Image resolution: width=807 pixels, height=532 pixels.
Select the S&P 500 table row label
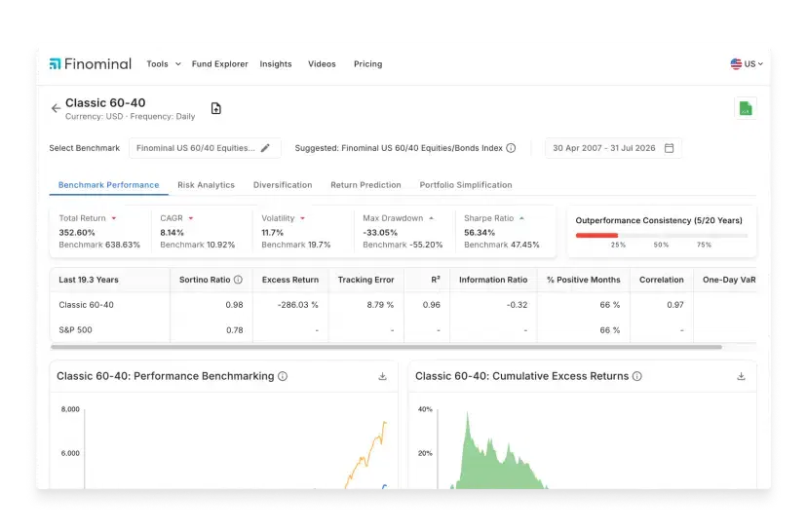(x=75, y=330)
